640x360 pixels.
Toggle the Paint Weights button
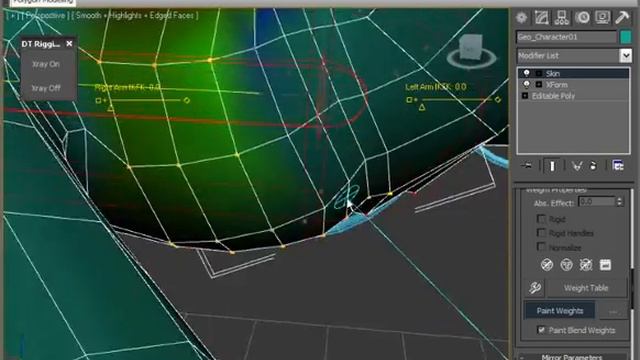click(x=560, y=311)
